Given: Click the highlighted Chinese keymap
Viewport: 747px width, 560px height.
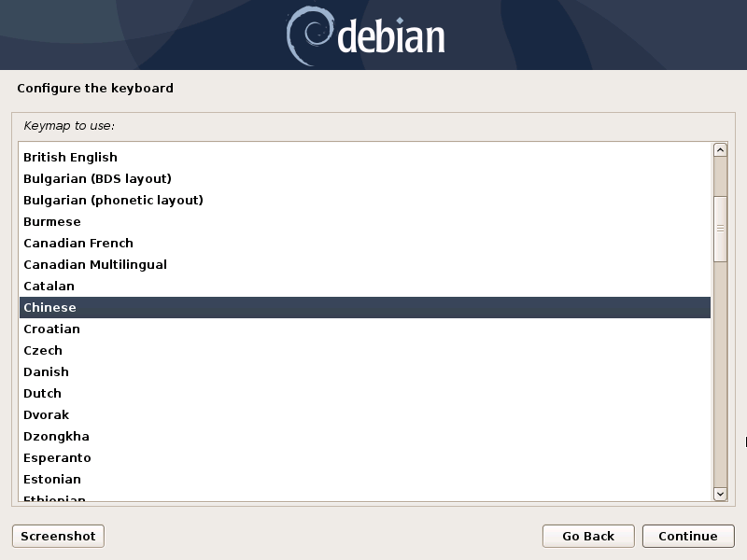Looking at the screenshot, I should point(365,307).
